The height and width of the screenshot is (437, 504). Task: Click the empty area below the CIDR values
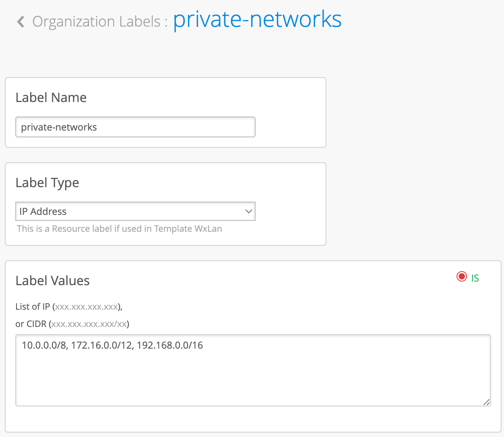coord(253,382)
